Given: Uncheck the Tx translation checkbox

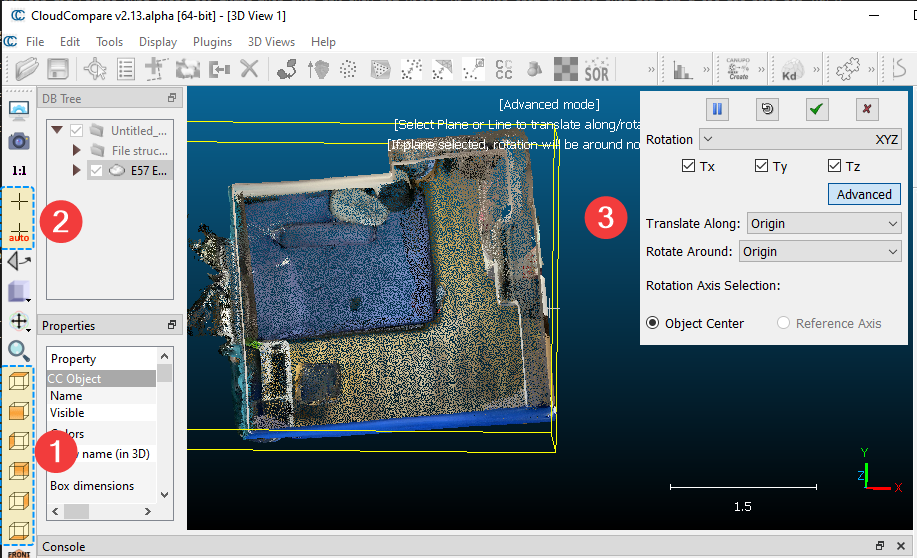Looking at the screenshot, I should click(689, 166).
